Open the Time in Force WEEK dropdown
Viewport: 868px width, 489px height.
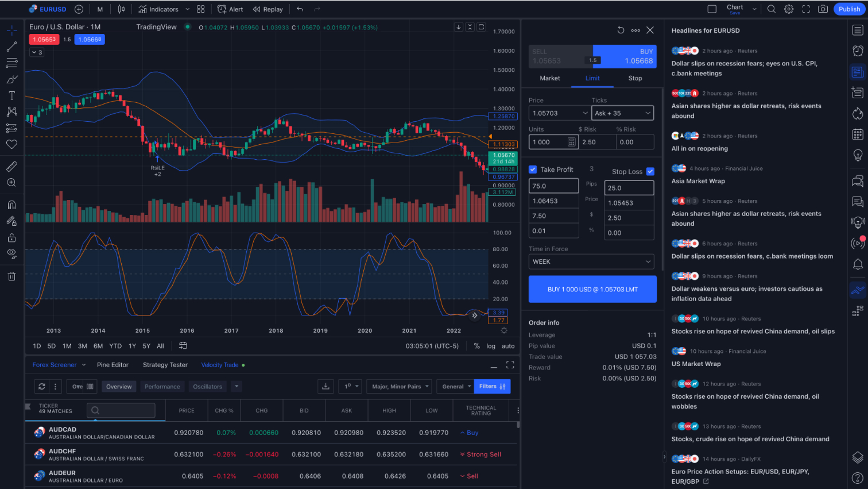click(x=591, y=261)
